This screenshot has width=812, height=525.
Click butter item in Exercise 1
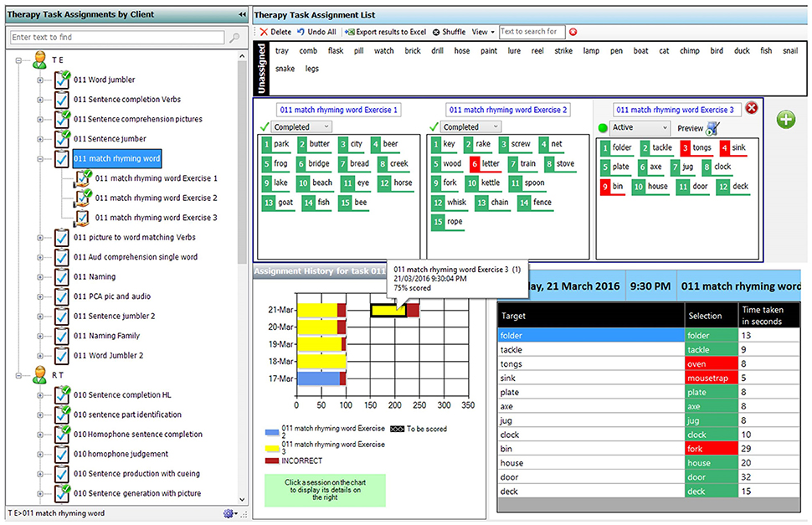pyautogui.click(x=315, y=144)
